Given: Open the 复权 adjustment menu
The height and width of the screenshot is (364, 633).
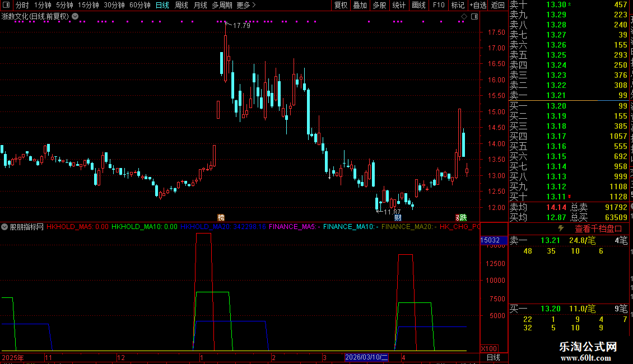Looking at the screenshot, I should 341,5.
